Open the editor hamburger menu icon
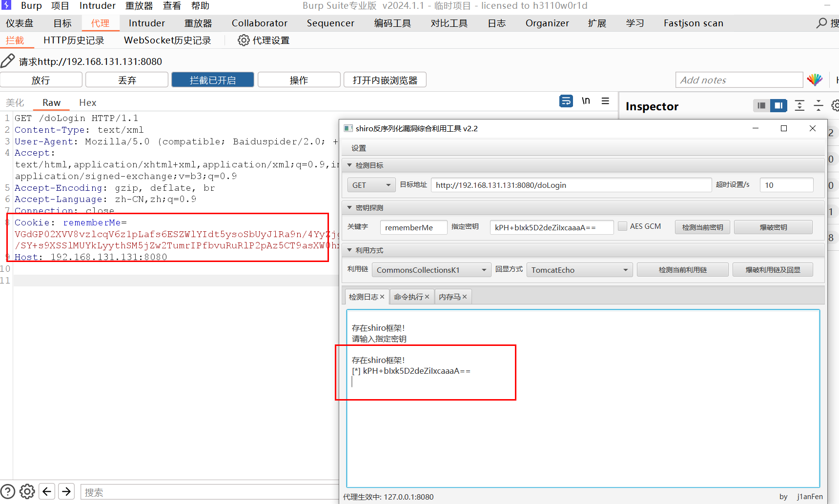839x504 pixels. [x=605, y=101]
